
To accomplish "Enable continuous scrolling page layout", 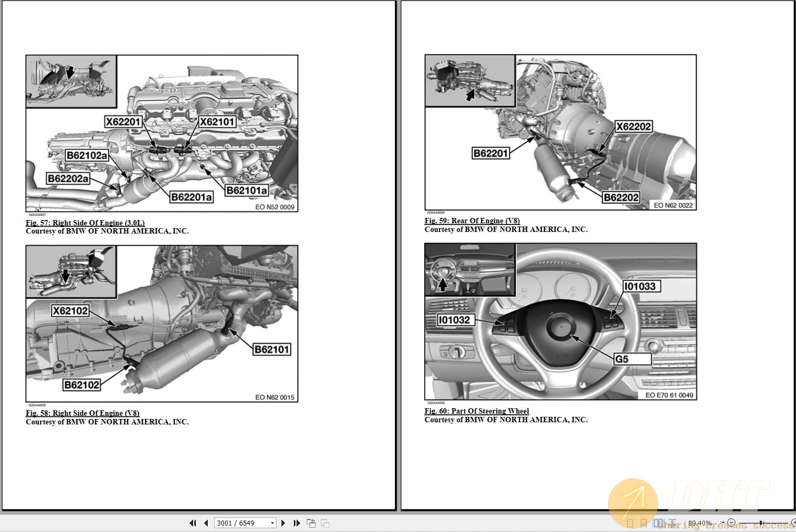I will pyautogui.click(x=643, y=522).
